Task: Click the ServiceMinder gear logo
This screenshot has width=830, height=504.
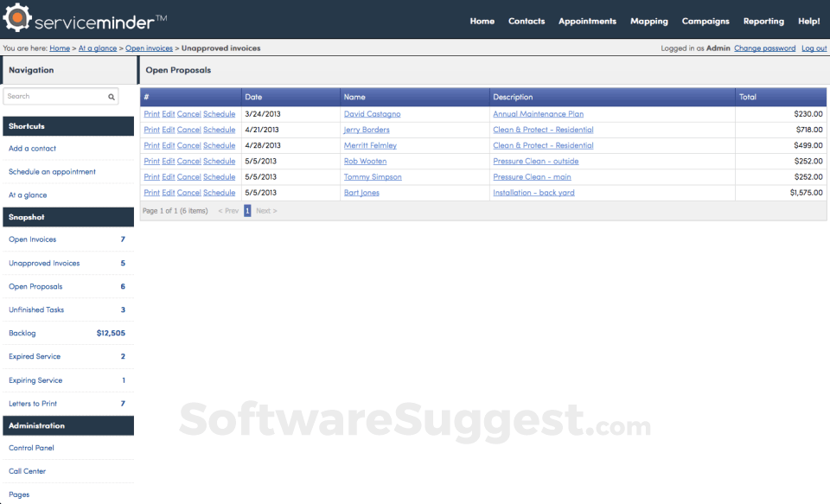Action: click(17, 18)
